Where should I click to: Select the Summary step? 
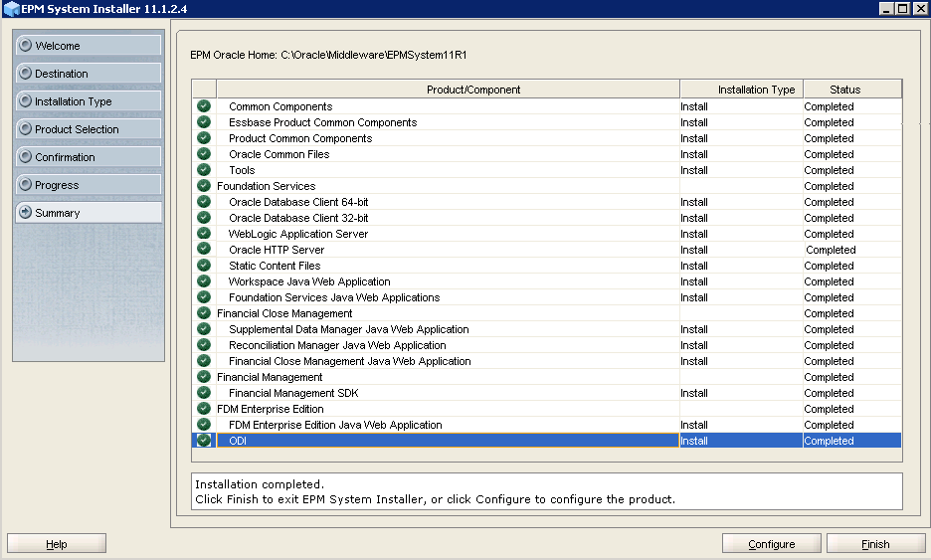tap(89, 213)
